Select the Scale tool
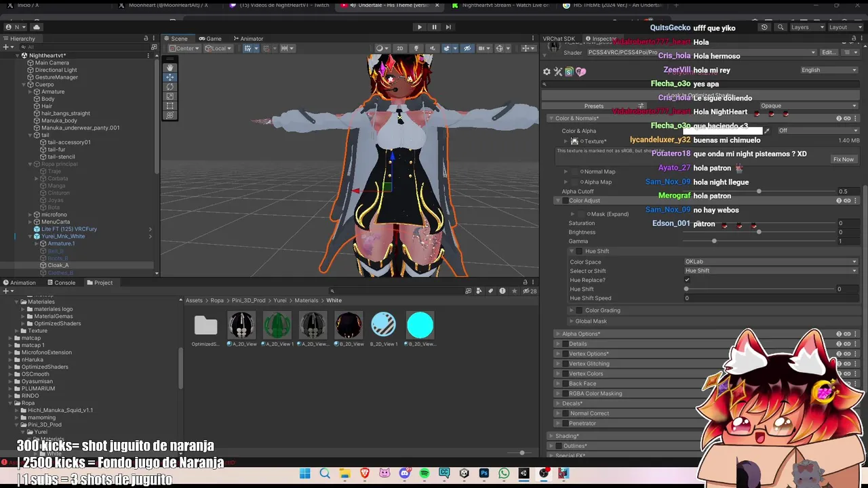868x488 pixels. (170, 96)
